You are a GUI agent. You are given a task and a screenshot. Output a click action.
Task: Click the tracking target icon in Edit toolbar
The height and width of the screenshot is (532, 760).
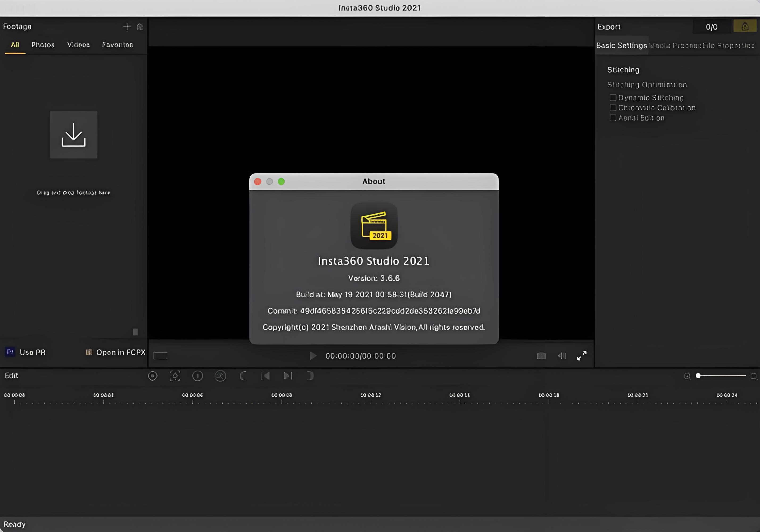(x=175, y=376)
